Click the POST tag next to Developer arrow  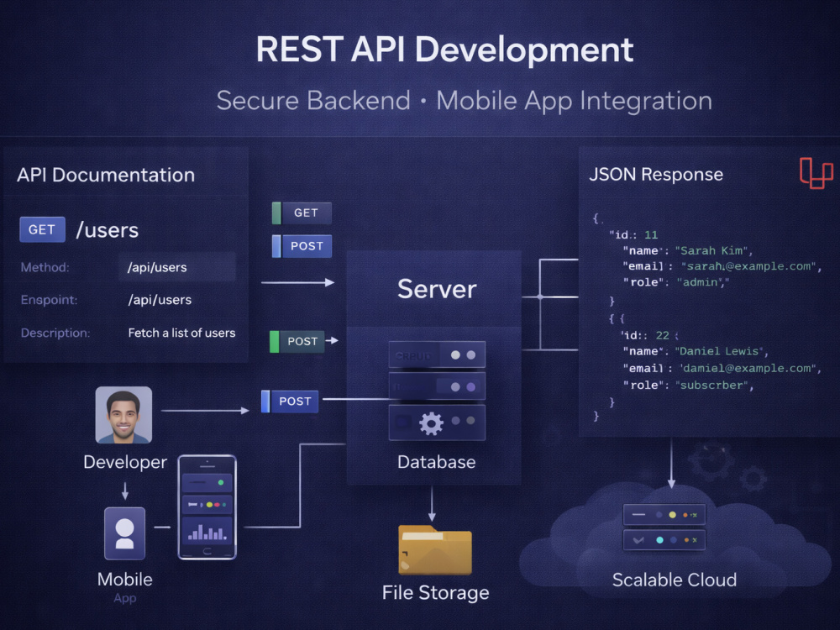pos(290,402)
